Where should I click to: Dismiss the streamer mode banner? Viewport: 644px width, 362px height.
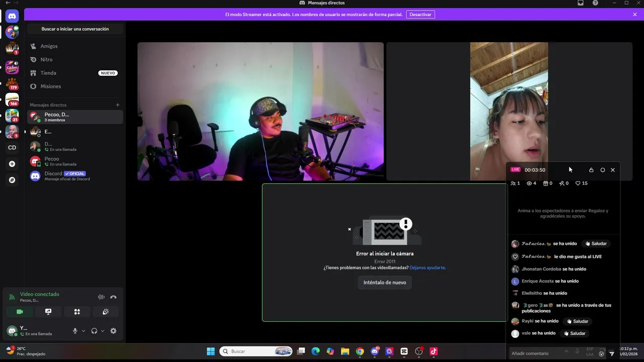(635, 15)
